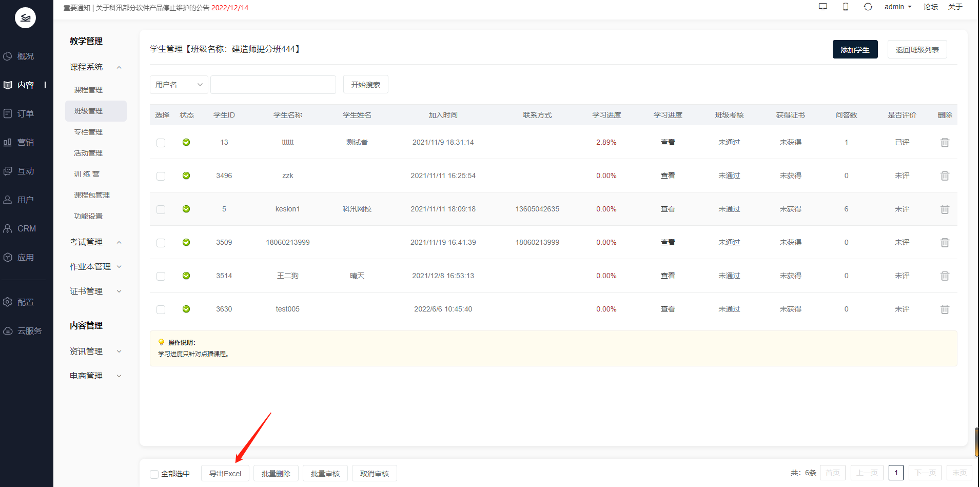This screenshot has height=487, width=980.
Task: Toggle the 全部选中 select-all checkbox
Action: (x=154, y=474)
